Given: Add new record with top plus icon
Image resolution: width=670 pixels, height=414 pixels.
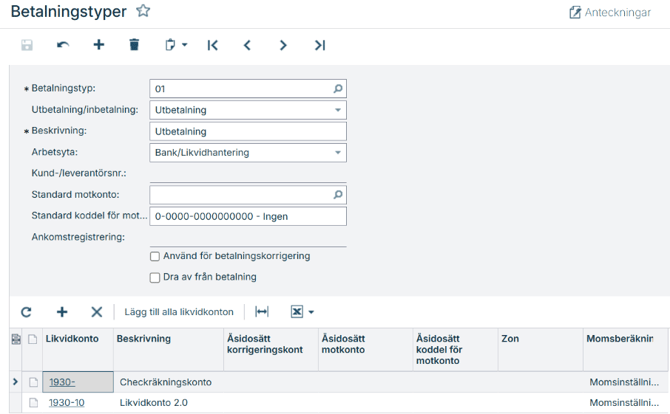Looking at the screenshot, I should (99, 44).
